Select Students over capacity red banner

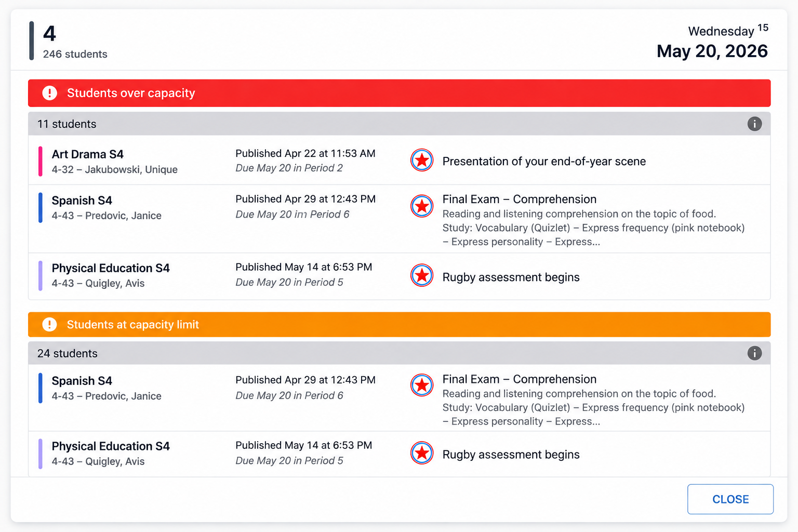[399, 93]
